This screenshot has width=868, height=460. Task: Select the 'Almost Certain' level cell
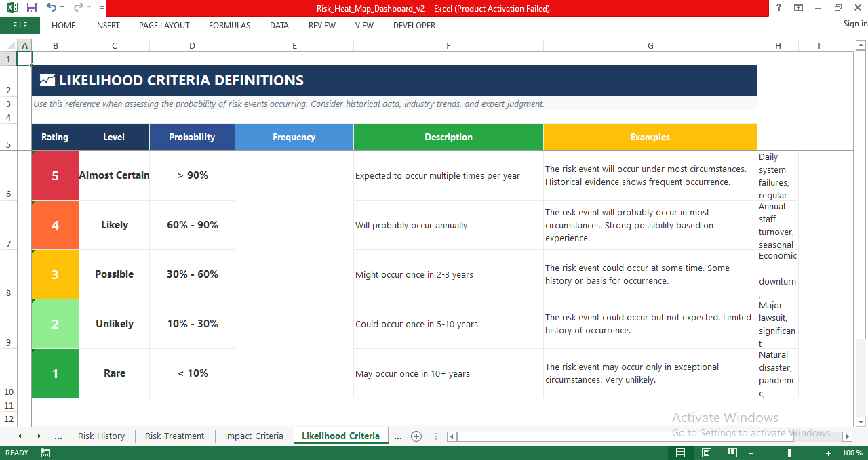click(x=114, y=175)
